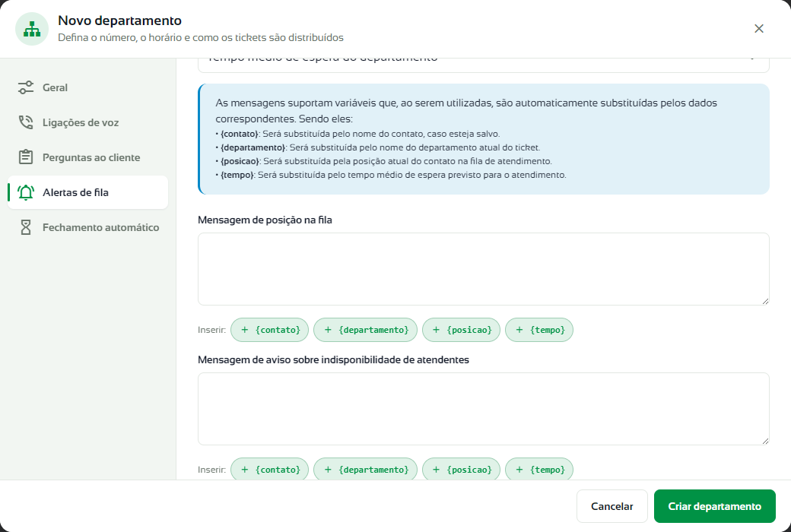The image size is (791, 532).
Task: Click the {departamento} variable description line
Action: point(378,147)
